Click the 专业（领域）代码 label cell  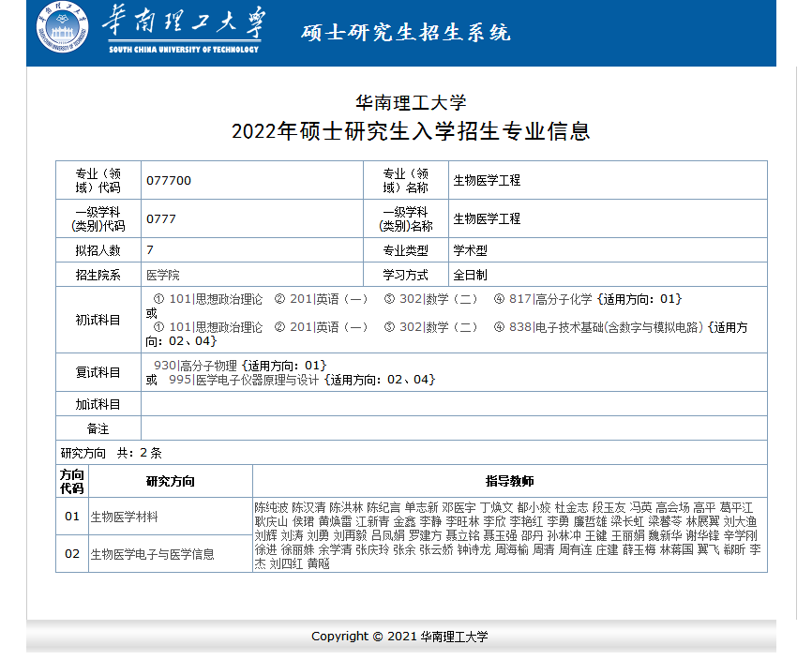coord(98,180)
